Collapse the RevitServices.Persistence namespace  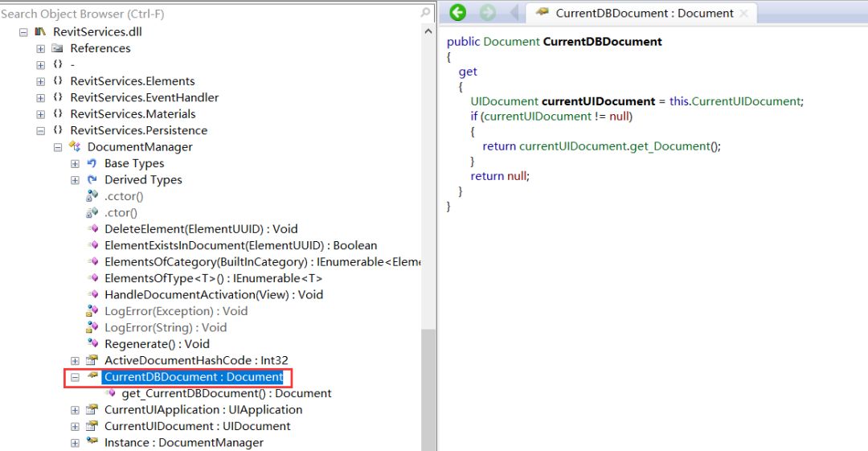[40, 131]
